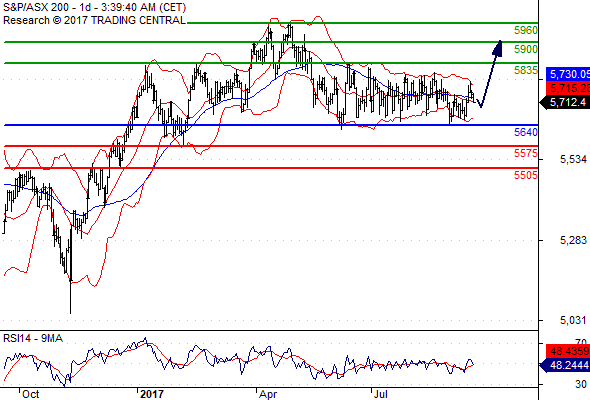Image resolution: width=590 pixels, height=400 pixels.
Task: Click the Oct label on time axis
Action: [x=30, y=394]
